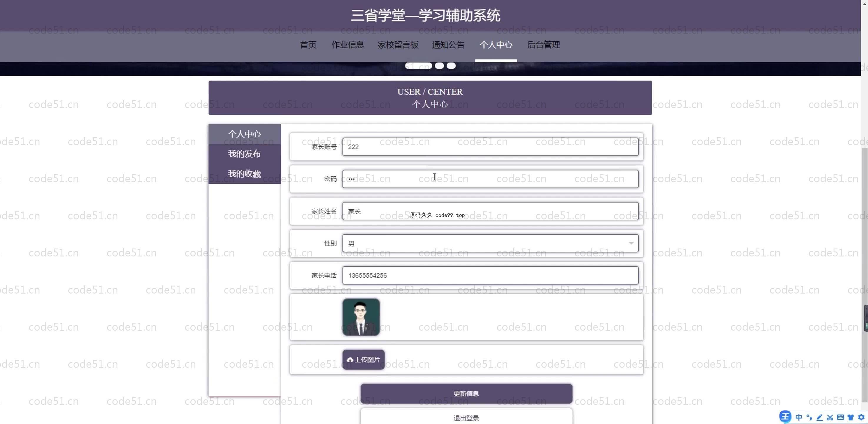Screen dimensions: 868x424
Task: Click the cloud upload icon on 上传图片
Action: [x=350, y=360]
